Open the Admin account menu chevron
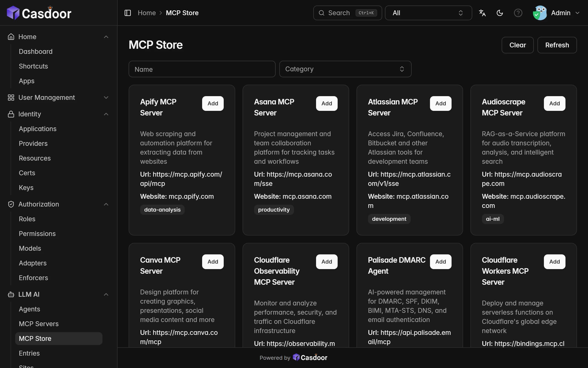 (x=578, y=13)
